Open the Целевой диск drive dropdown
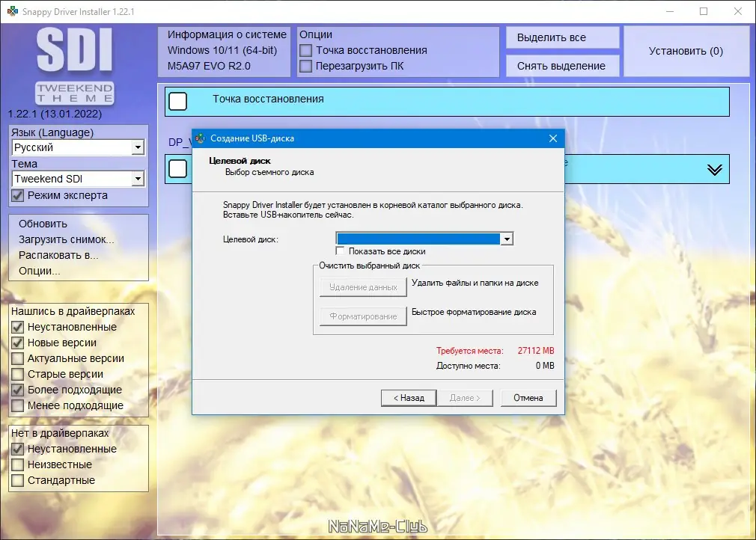The height and width of the screenshot is (540, 756). (x=507, y=239)
